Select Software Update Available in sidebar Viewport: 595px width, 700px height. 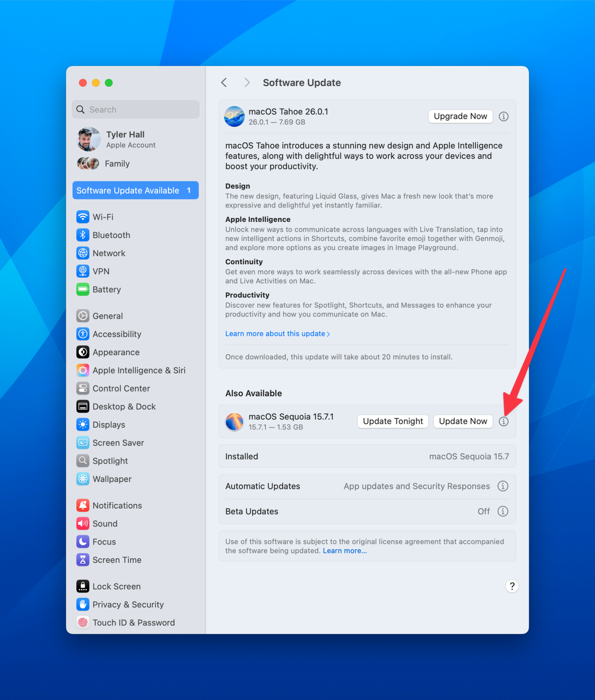click(x=136, y=190)
